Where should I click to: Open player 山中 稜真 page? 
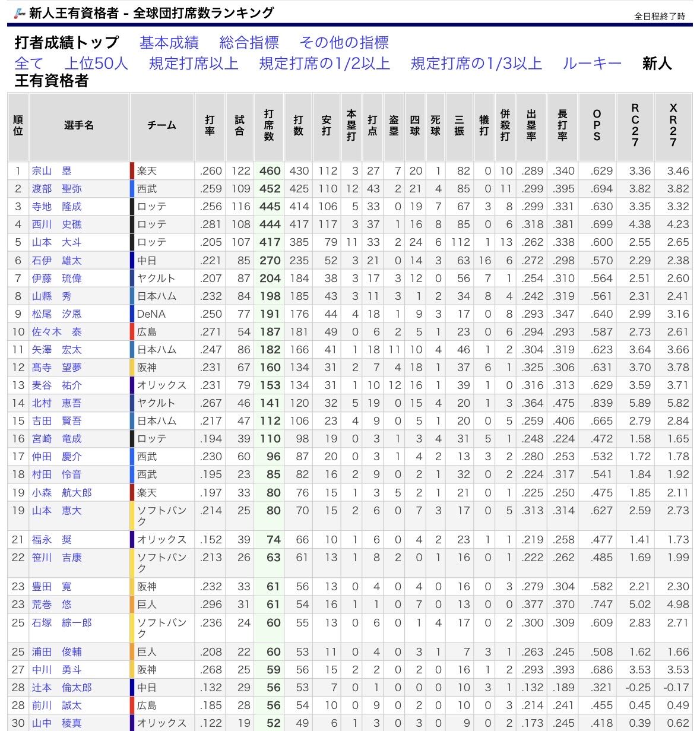[57, 723]
